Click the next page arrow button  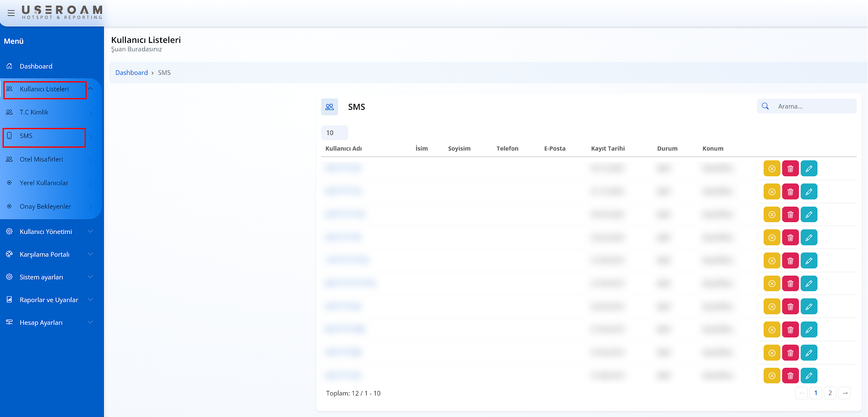click(844, 393)
